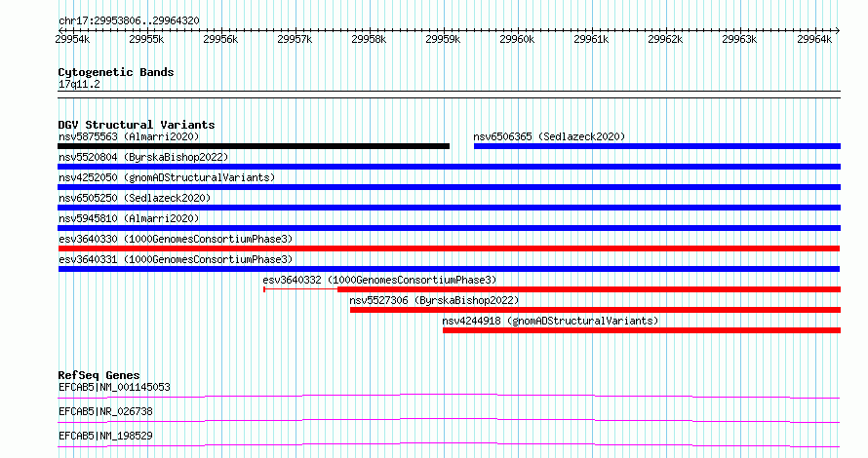868x458 pixels.
Task: Click the 29954k ruler tick label
Action: [x=72, y=39]
